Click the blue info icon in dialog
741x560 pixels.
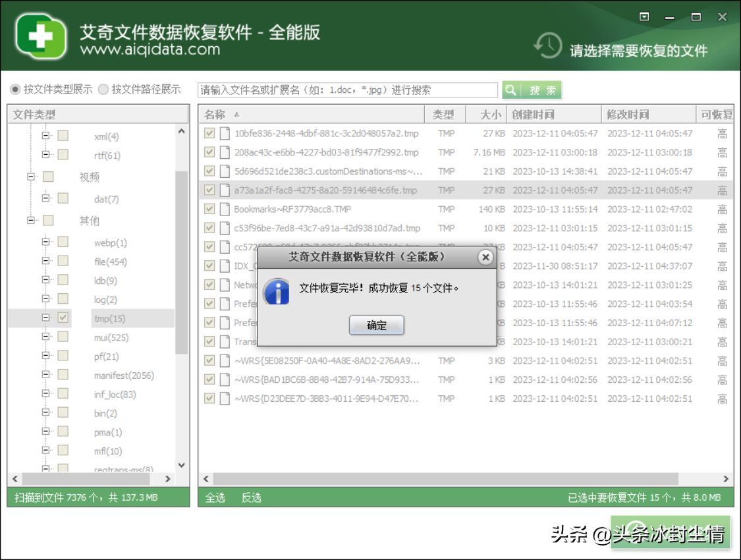[x=277, y=292]
